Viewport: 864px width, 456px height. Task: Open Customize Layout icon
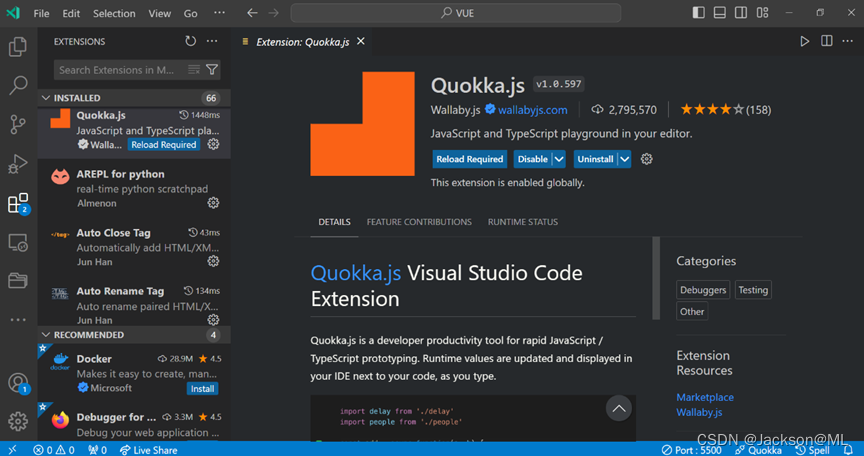coord(763,13)
